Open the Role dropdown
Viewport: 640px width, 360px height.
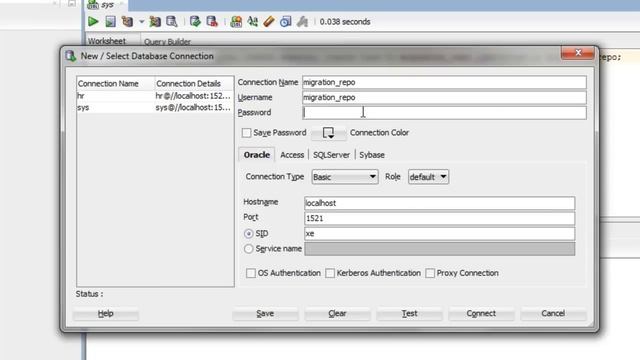[428, 177]
